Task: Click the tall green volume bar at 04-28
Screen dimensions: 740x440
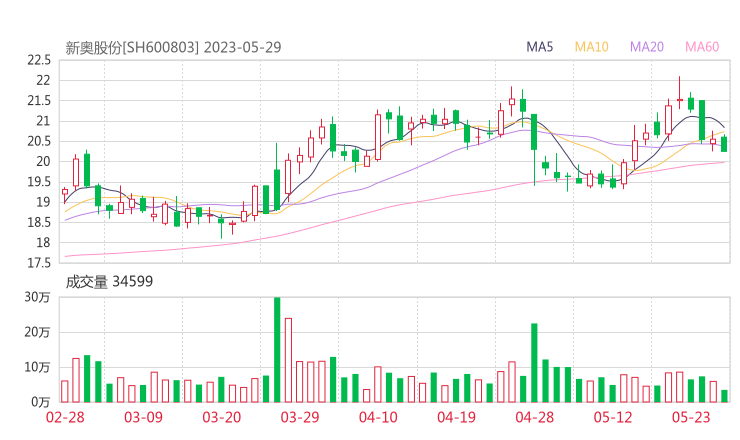Action: [x=534, y=363]
